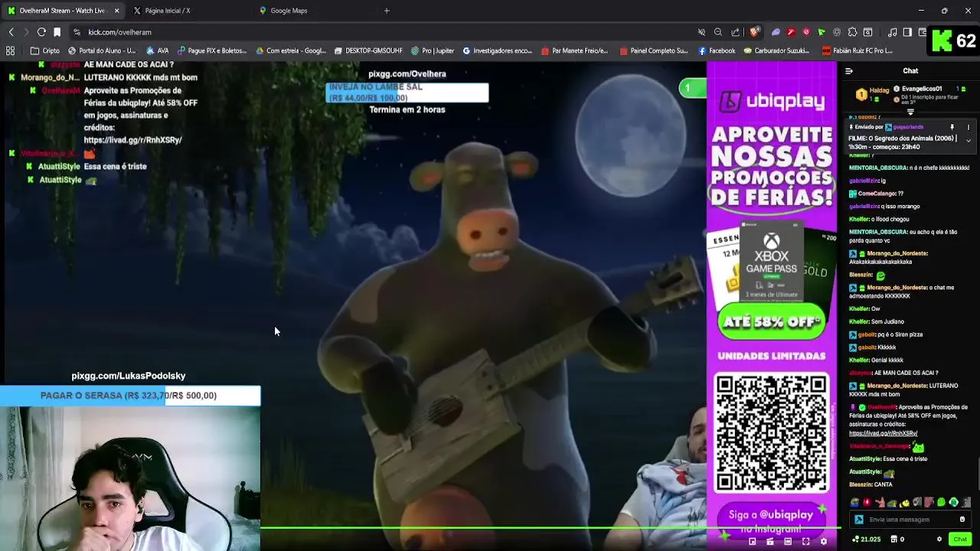Open the Com estrela Google bookmark
The image size is (980, 551).
291,51
